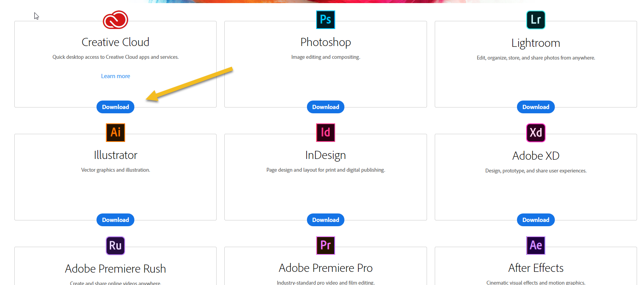Download the Creative Cloud desktop app
Image resolution: width=644 pixels, height=285 pixels.
115,107
